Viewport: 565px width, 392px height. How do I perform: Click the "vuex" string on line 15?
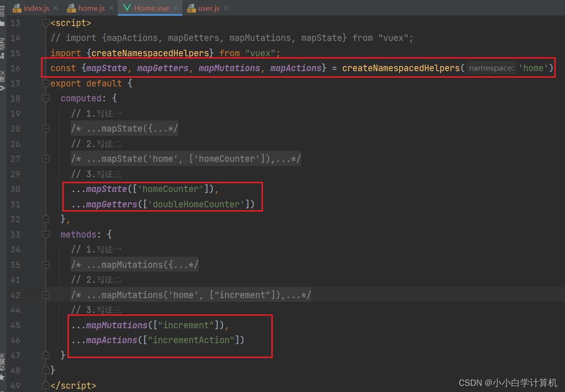pyautogui.click(x=261, y=53)
